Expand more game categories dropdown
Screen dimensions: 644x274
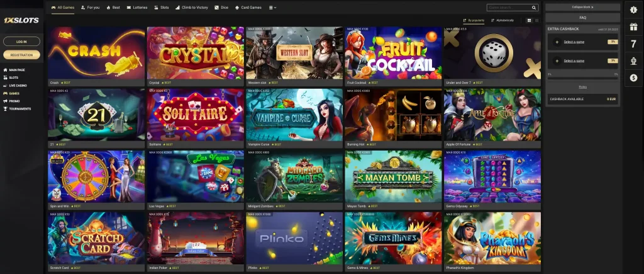pos(272,8)
